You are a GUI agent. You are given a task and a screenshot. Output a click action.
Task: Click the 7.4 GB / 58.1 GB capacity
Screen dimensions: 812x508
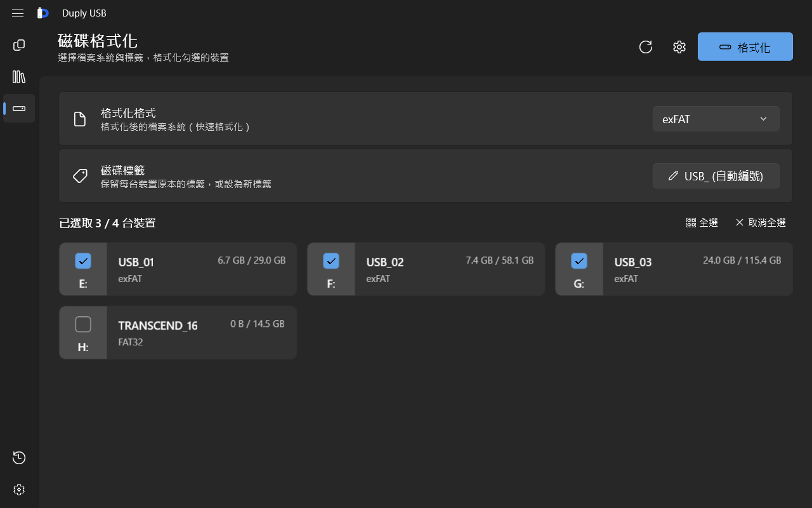500,260
